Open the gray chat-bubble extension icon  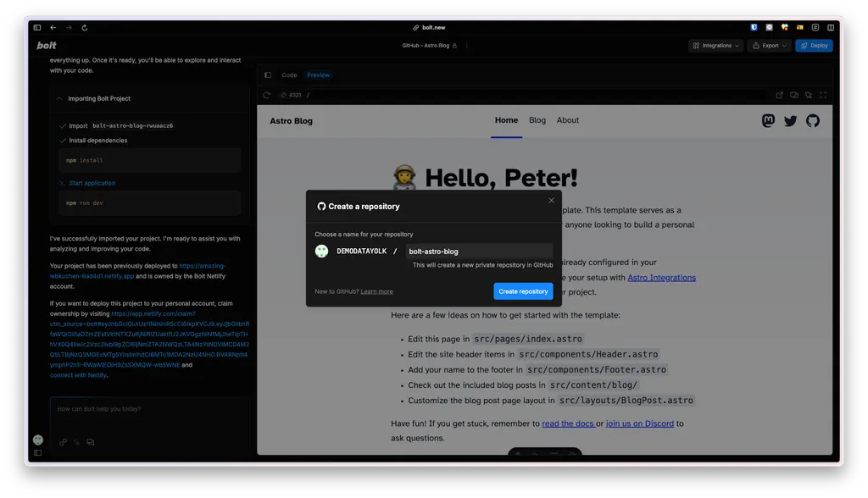coord(769,27)
